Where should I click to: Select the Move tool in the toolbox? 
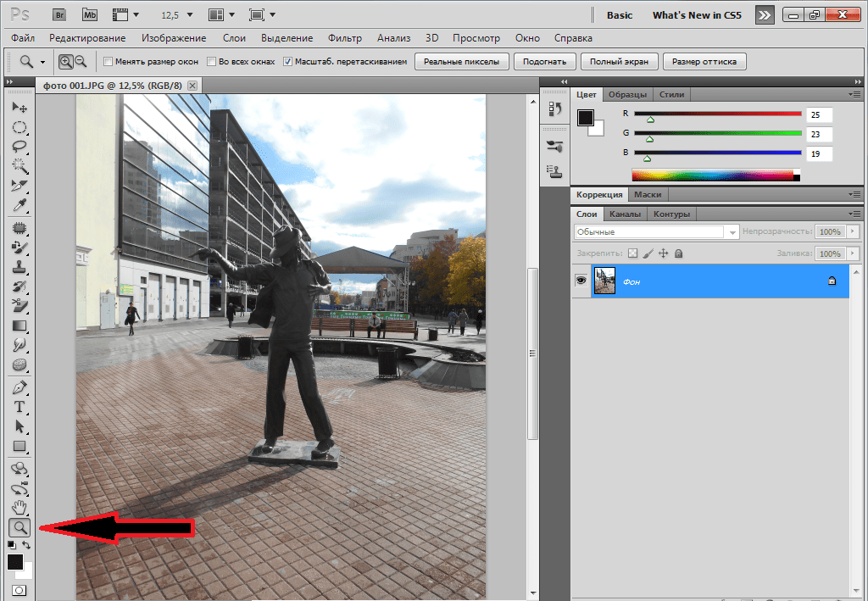(x=19, y=108)
